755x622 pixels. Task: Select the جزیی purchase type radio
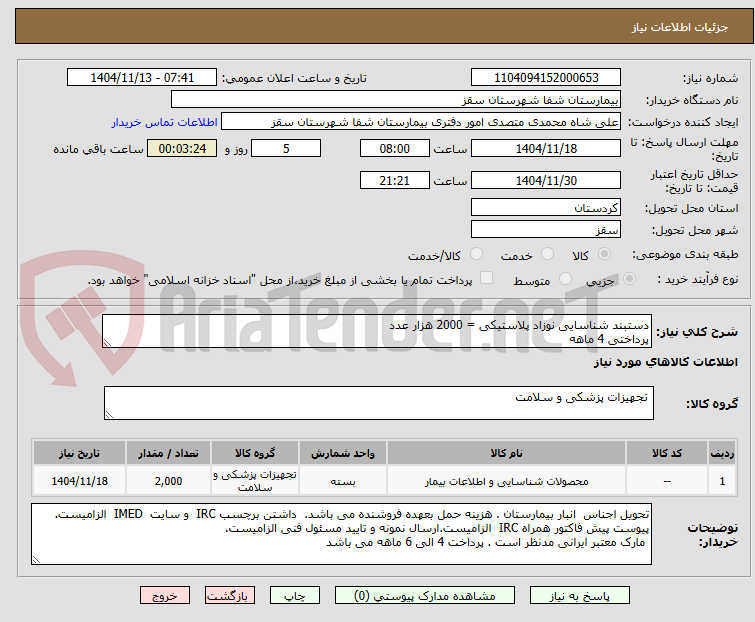coord(629,279)
